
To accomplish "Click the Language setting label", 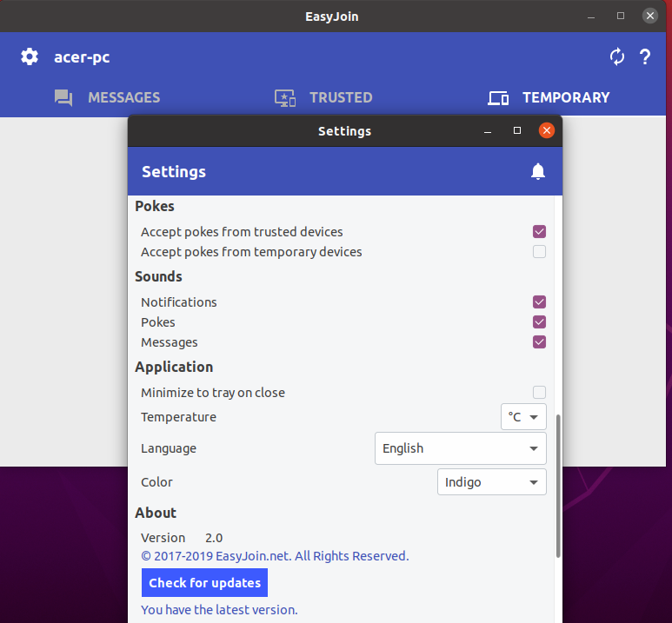I will coord(169,448).
